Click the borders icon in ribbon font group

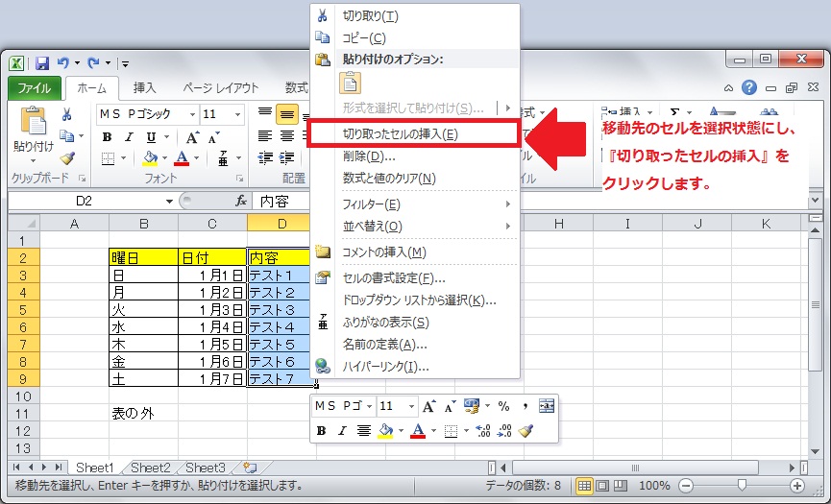point(109,158)
